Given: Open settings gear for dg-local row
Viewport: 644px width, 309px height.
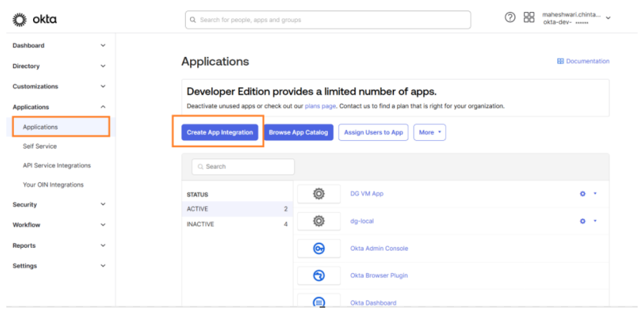Looking at the screenshot, I should 583,221.
